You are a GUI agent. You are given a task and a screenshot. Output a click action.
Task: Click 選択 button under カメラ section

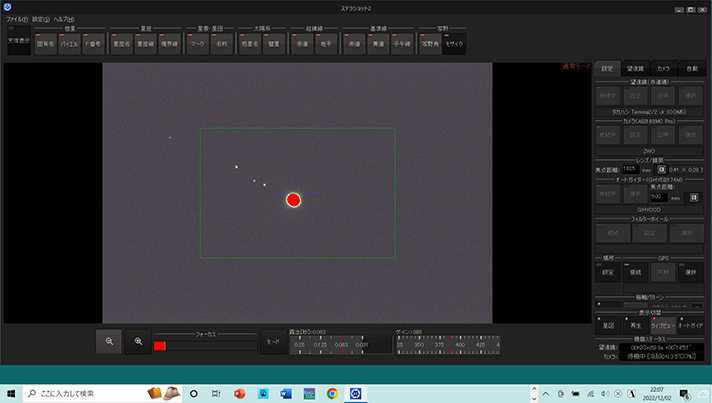[691, 135]
